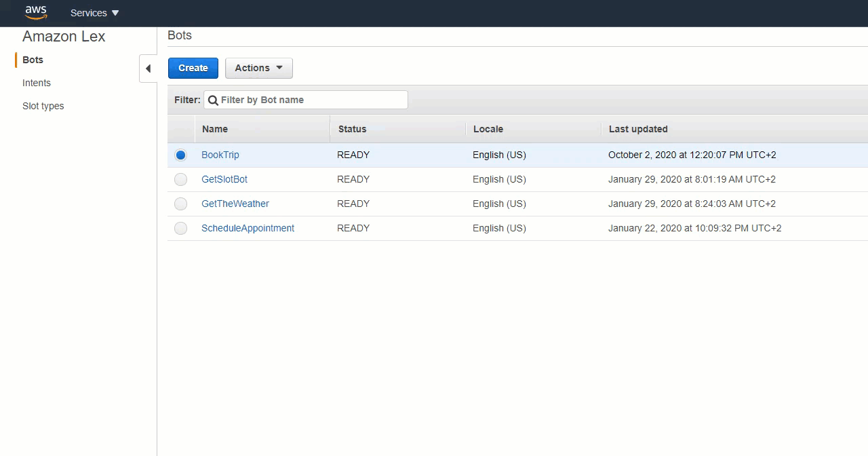
Task: Click the Bots page heading
Action: pyautogui.click(x=180, y=35)
